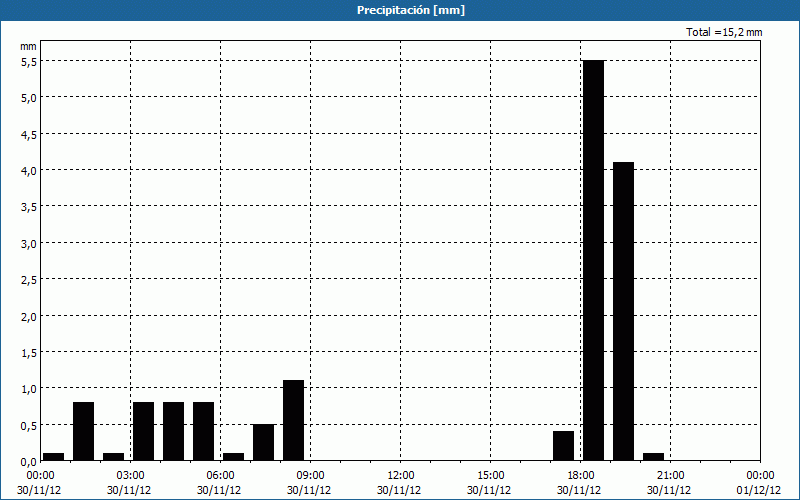Click the '09:00' time label
The height and width of the screenshot is (500, 800).
tap(310, 476)
